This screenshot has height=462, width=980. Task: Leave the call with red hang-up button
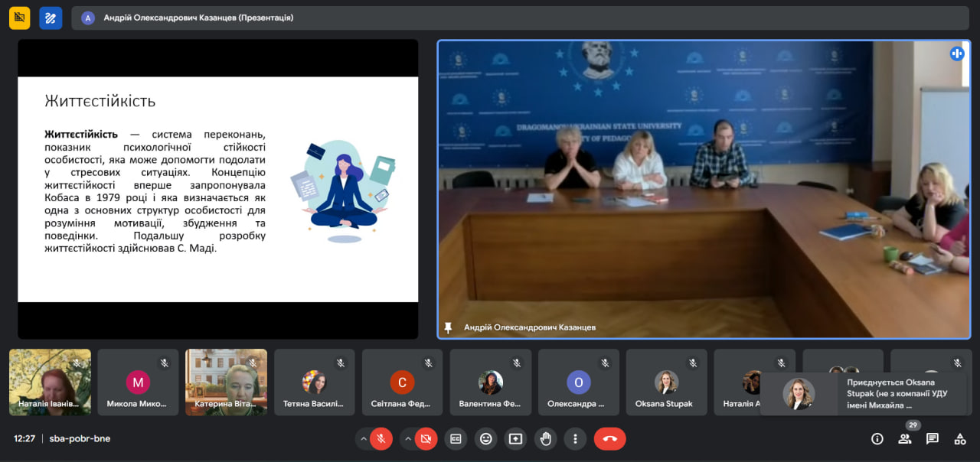(x=609, y=438)
